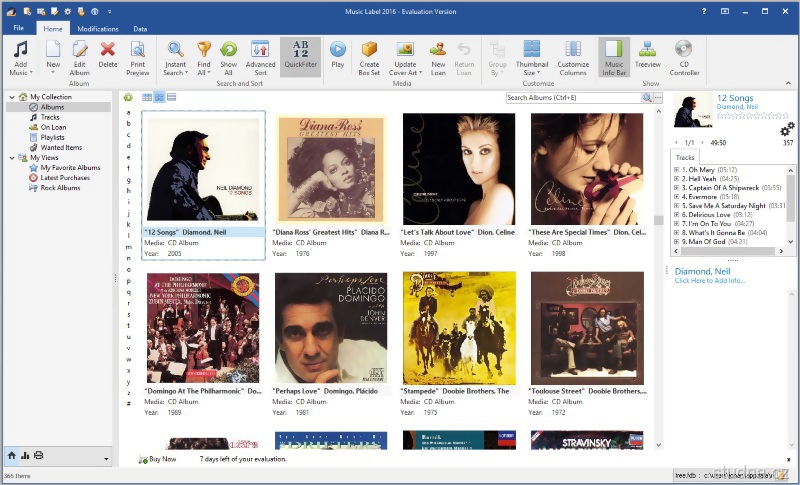Click the Search Albums input field
The image size is (800, 485).
click(x=573, y=97)
